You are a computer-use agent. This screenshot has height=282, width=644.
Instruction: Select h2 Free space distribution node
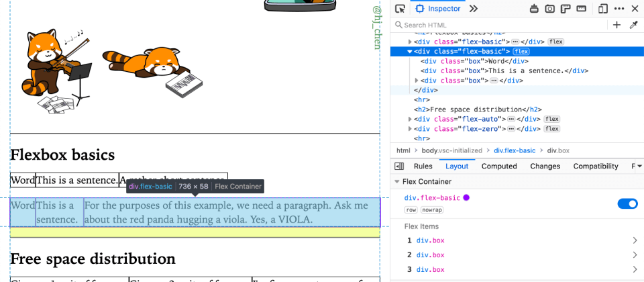click(478, 109)
